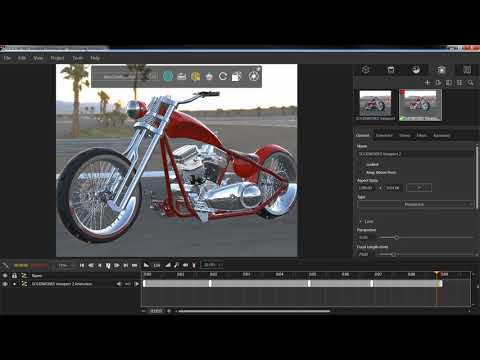This screenshot has height=360, width=480.
Task: Switch to the Filters camera tab
Action: click(x=421, y=135)
